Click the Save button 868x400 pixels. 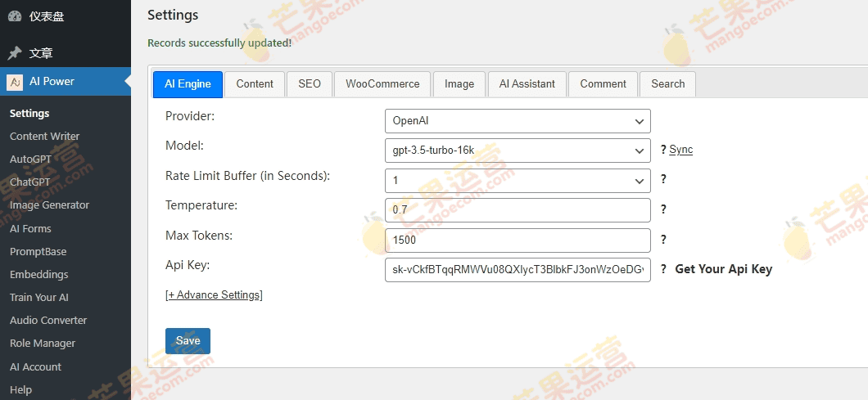click(188, 341)
